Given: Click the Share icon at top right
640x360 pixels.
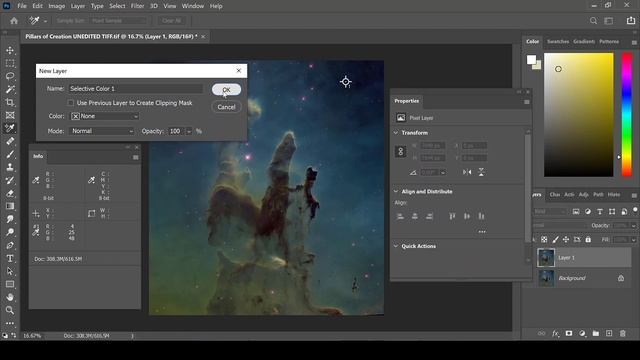Looking at the screenshot, I should (x=631, y=20).
